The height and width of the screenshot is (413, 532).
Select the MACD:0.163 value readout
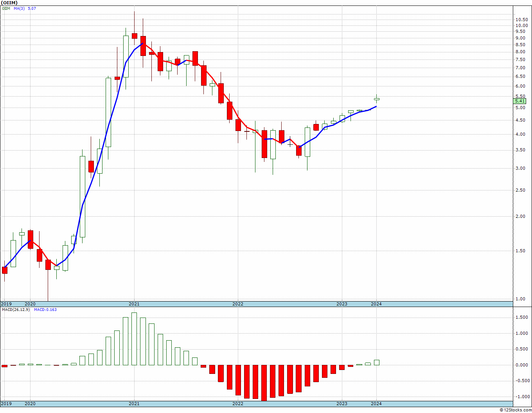coord(45,310)
